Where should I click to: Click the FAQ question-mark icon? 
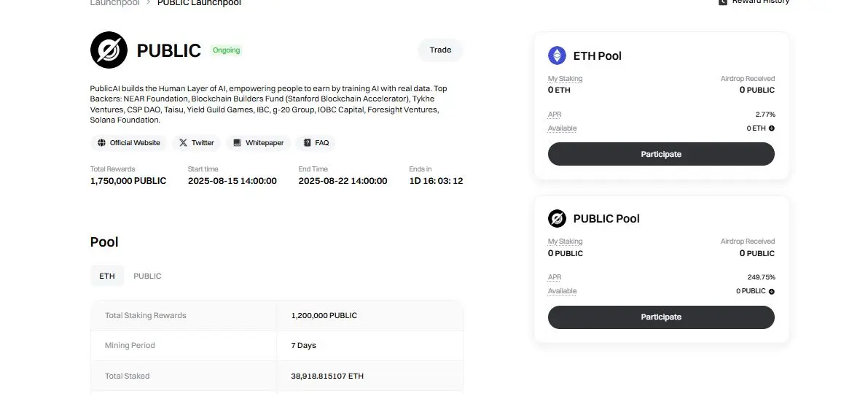tap(308, 142)
